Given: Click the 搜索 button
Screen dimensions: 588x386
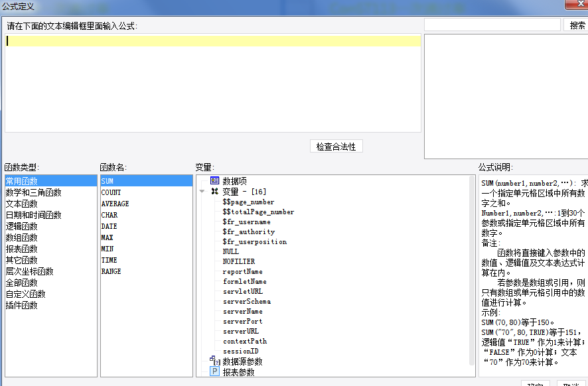Looking at the screenshot, I should point(577,25).
